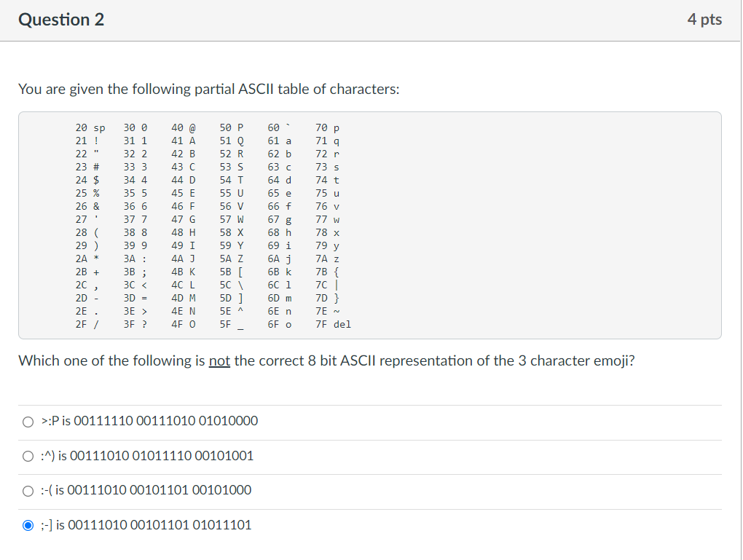Select the ";-]" answer option

27,524
